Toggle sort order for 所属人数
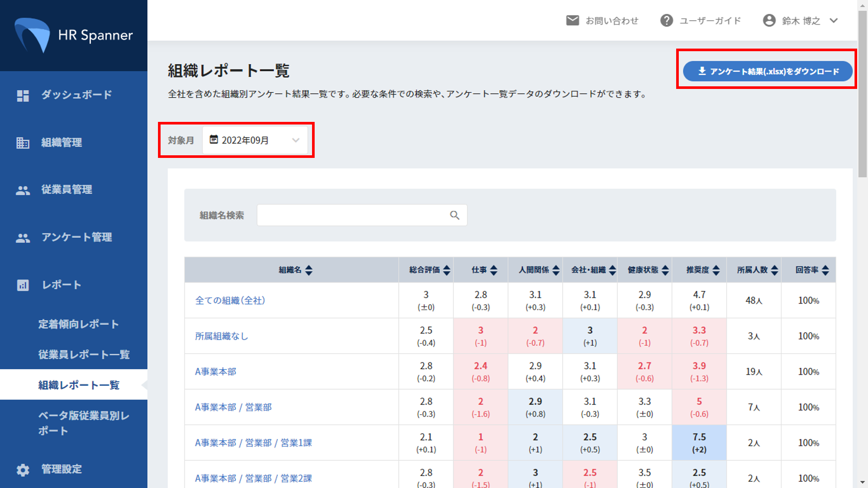The image size is (868, 488). [x=774, y=269]
